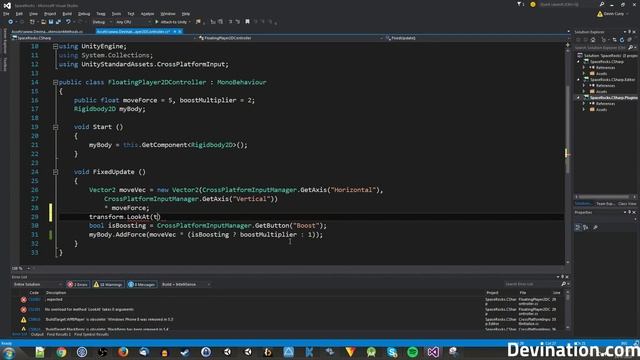
Task: Click the Save toolbar icon
Action: [x=51, y=22]
